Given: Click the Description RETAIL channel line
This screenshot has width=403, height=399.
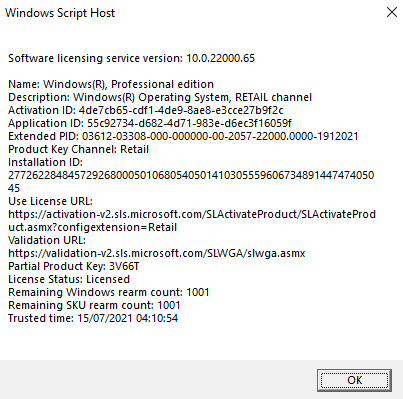Looking at the screenshot, I should click(x=160, y=97).
